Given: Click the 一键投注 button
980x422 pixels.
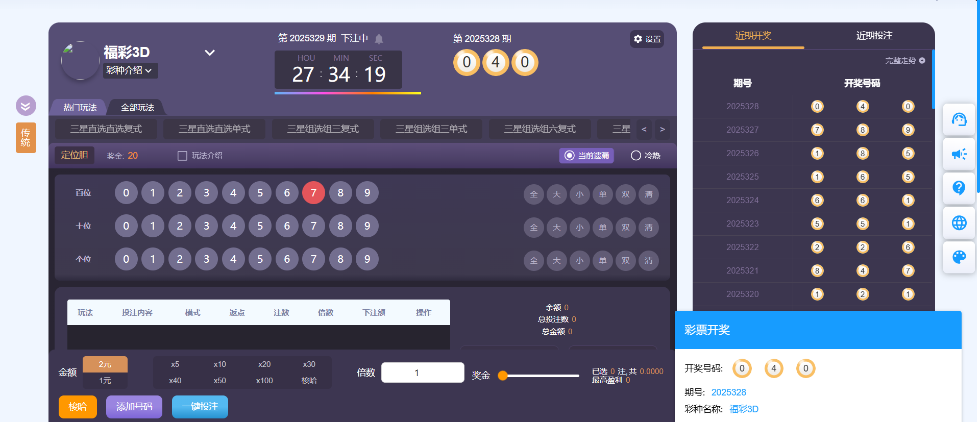Looking at the screenshot, I should click(200, 407).
